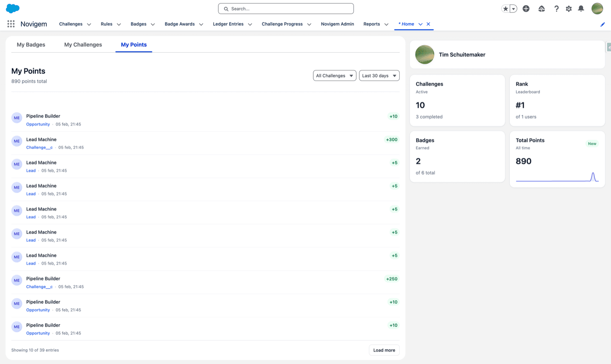Open the Last 30 days filter dropdown
The height and width of the screenshot is (364, 611).
[379, 76]
